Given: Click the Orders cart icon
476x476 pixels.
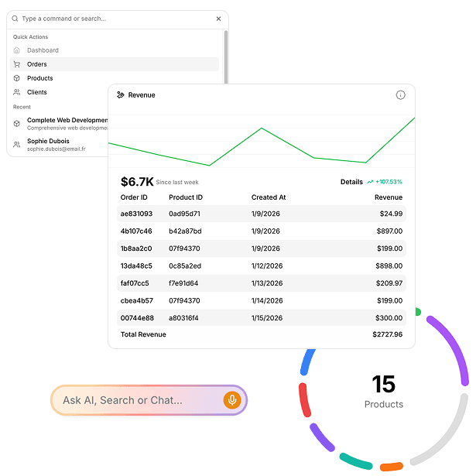Looking at the screenshot, I should (17, 64).
